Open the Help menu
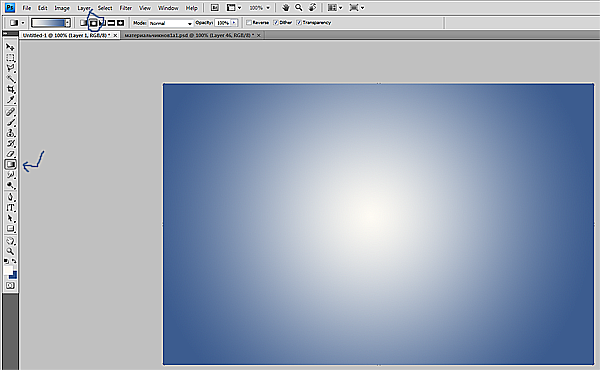This screenshot has height=370, width=600. (x=192, y=8)
